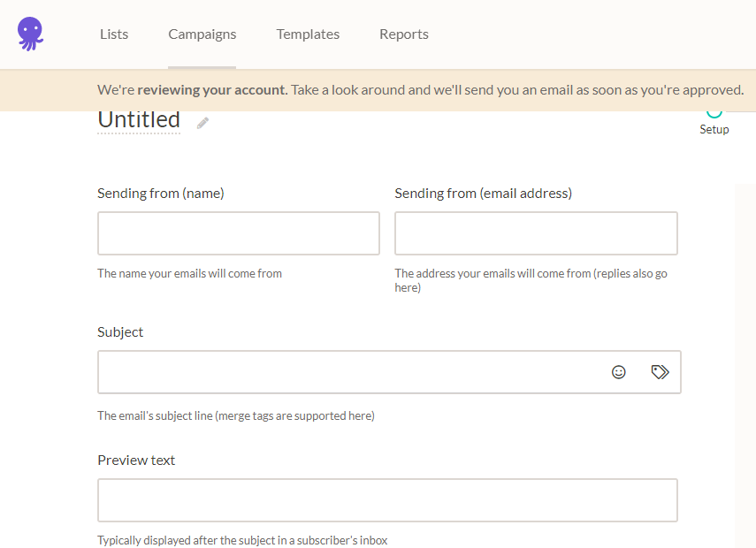
Task: Click into the Preview text field
Action: (x=387, y=500)
